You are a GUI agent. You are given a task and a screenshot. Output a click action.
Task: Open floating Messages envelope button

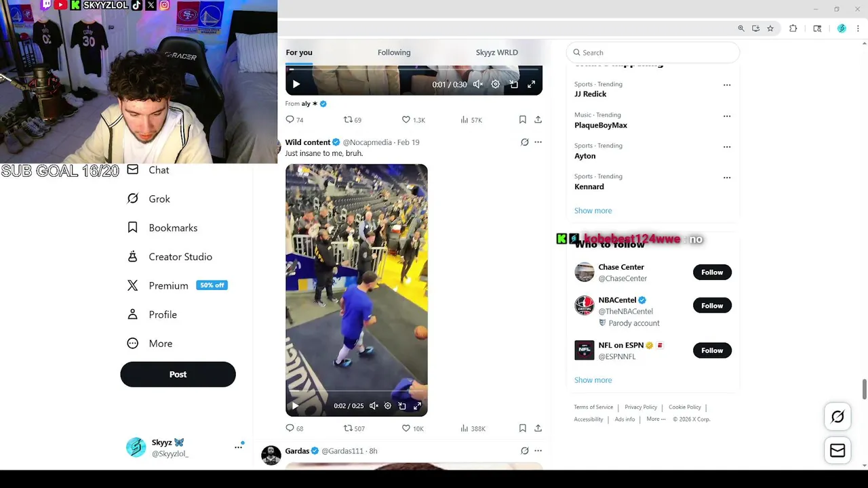[x=837, y=451]
